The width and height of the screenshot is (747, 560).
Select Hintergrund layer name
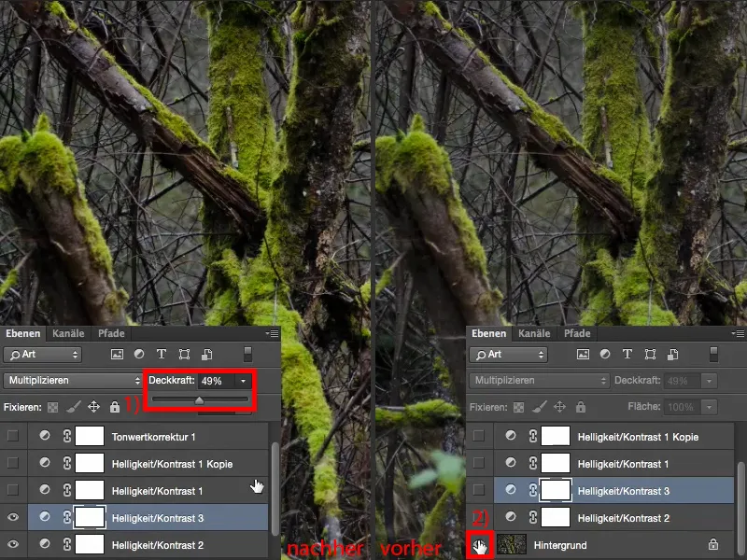pos(560,545)
